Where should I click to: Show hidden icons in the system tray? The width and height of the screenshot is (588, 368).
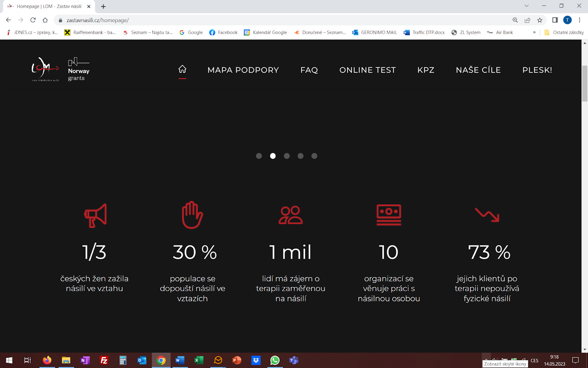point(486,360)
